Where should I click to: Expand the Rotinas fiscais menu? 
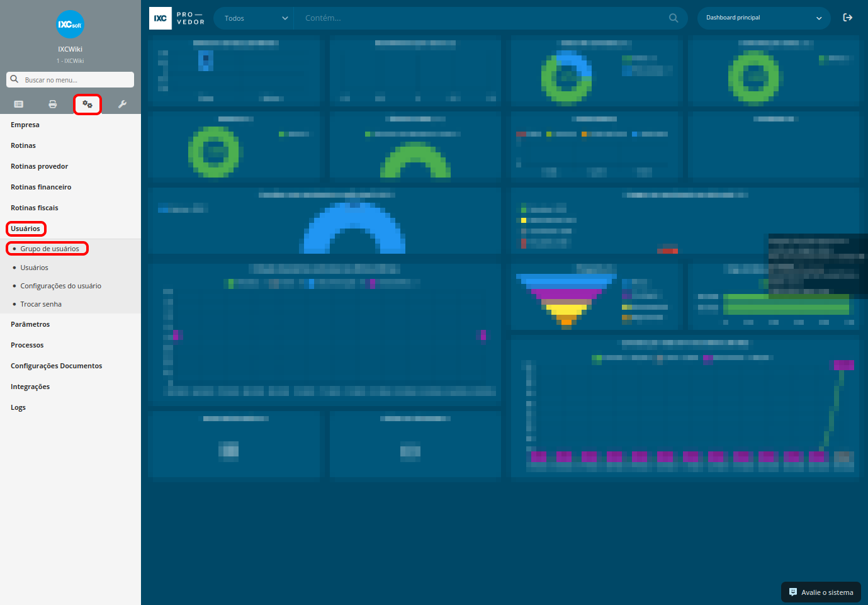(x=35, y=208)
